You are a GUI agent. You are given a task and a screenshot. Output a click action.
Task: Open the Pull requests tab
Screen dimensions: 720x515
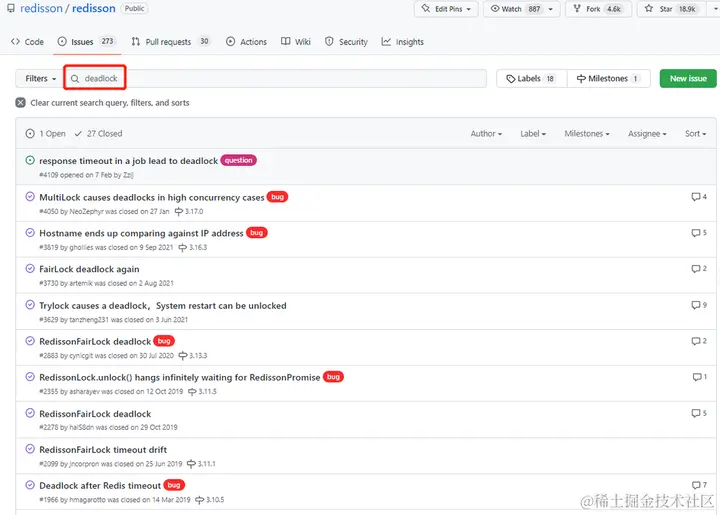point(170,42)
